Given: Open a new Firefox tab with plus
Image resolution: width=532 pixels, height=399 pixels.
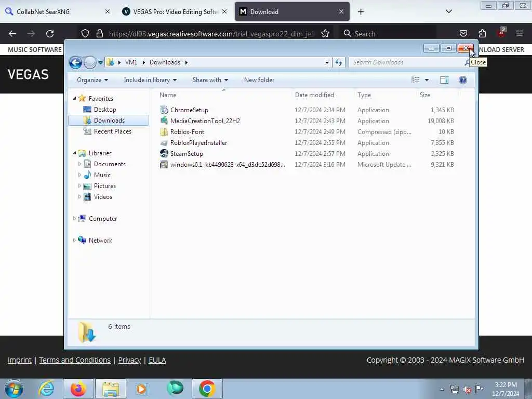Looking at the screenshot, I should click(361, 12).
